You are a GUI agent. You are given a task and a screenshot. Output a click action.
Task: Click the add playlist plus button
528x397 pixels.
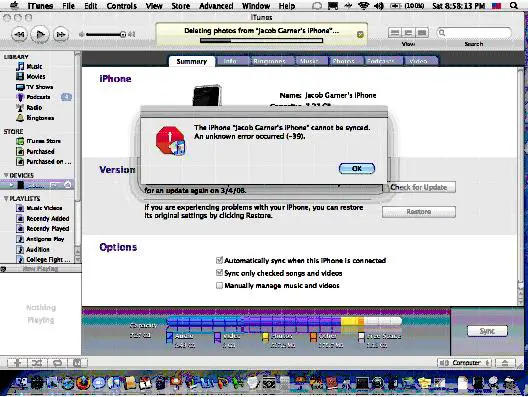(17, 363)
